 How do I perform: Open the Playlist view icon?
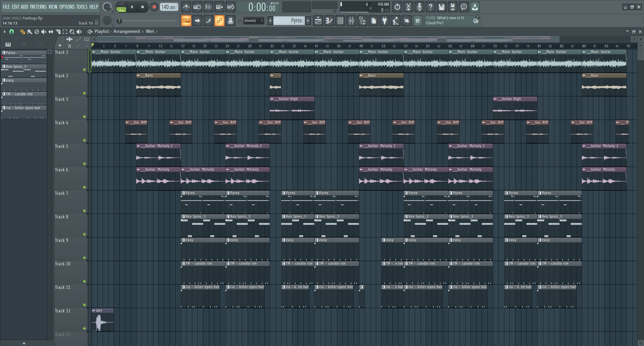[318, 21]
